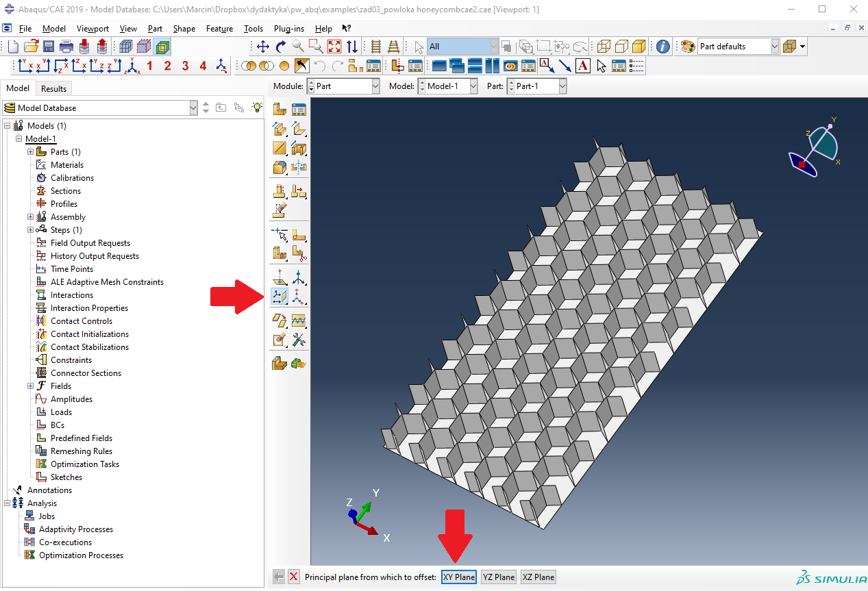Expand the Steps (1) tree node
Viewport: 868px width, 591px height.
pos(30,230)
